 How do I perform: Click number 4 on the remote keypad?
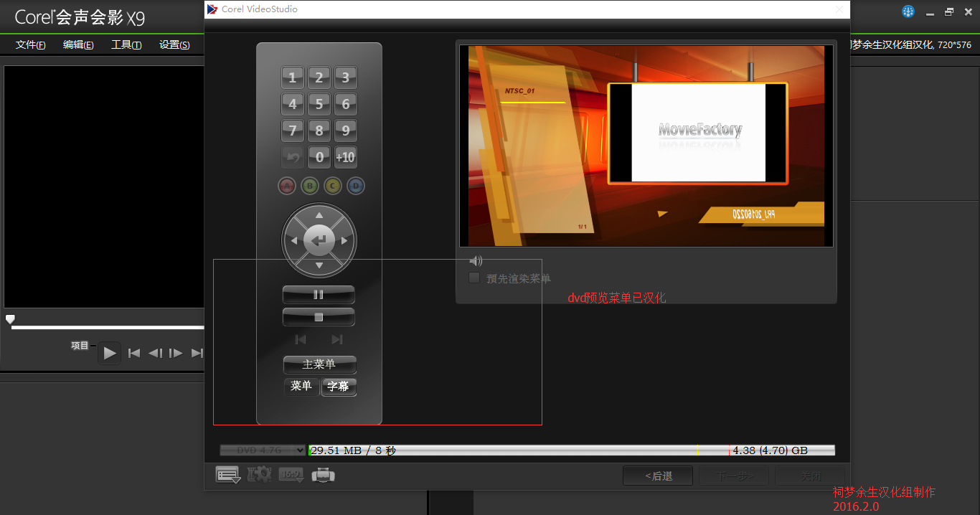coord(292,105)
